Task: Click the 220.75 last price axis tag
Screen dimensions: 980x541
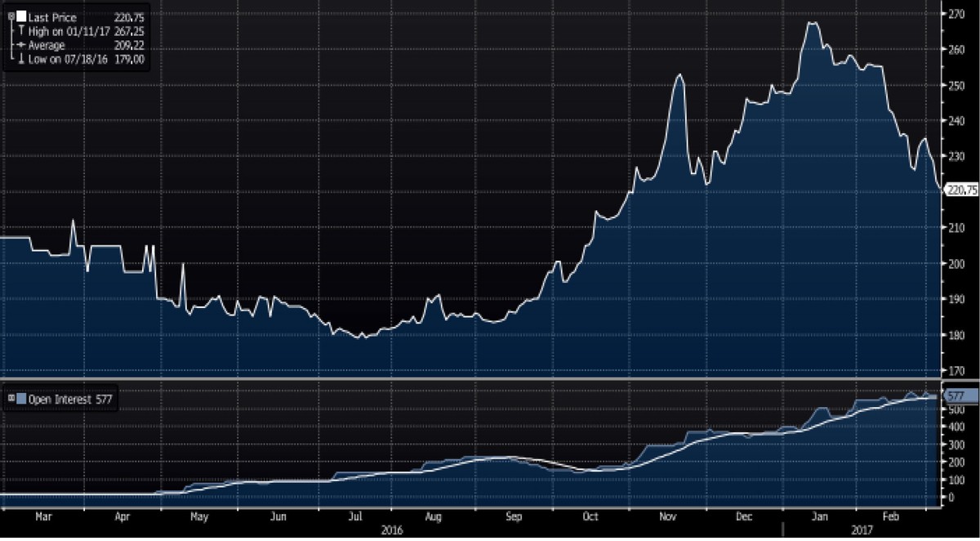Action: tap(960, 190)
